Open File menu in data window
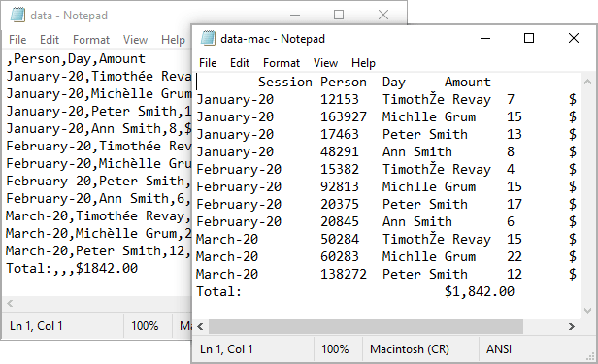598x364 pixels. [17, 40]
